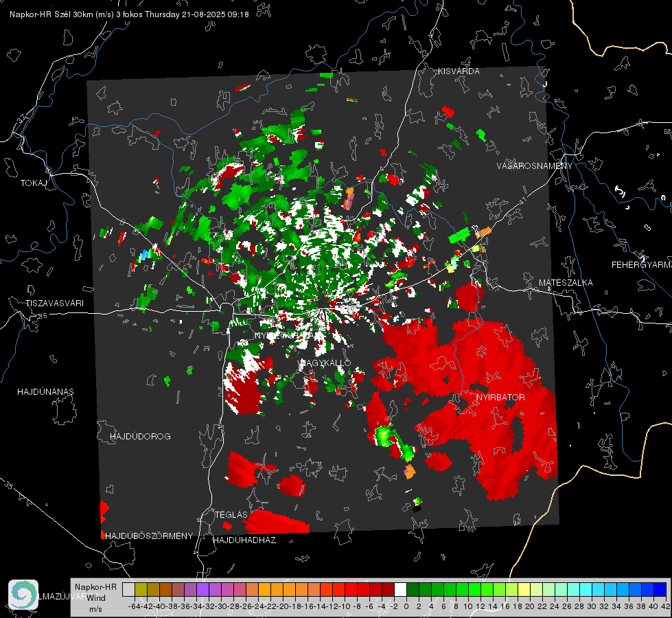Select the VÁSÁROSNAMÉNY city label

pos(535,166)
